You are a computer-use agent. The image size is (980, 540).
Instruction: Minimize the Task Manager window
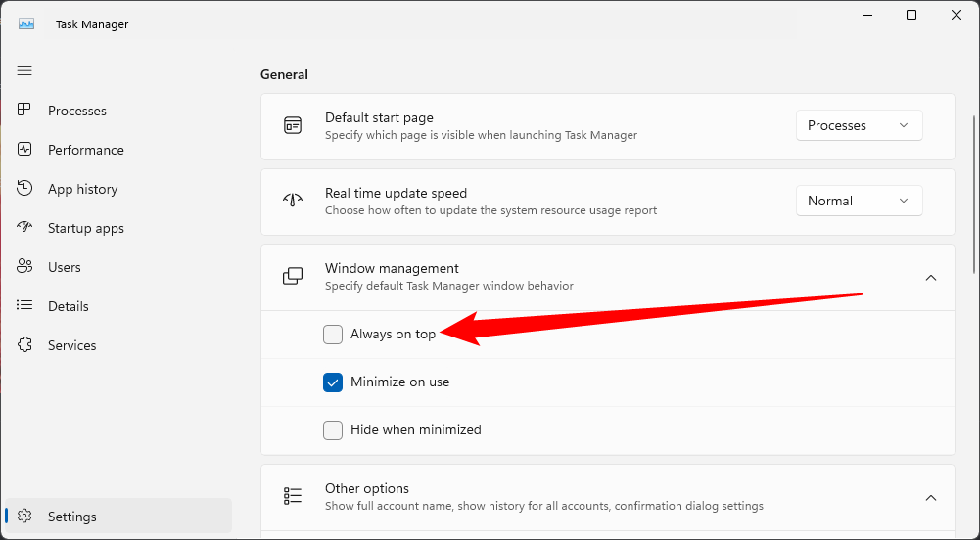pos(867,15)
